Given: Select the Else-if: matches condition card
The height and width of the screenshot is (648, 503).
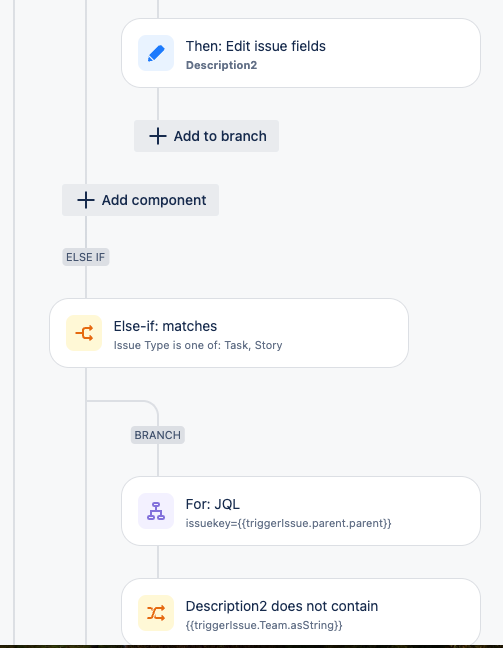Looking at the screenshot, I should click(229, 333).
